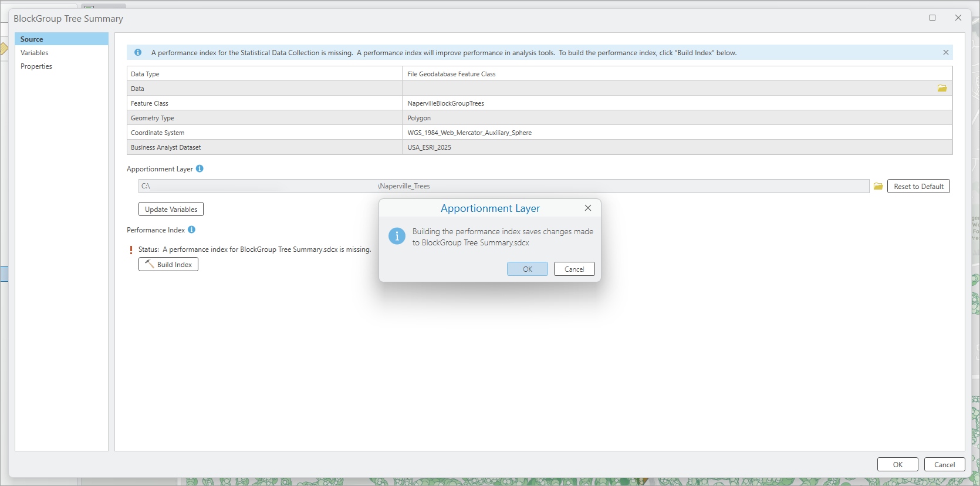
Task: Click the 'Apportionment Layer' popup title
Action: tap(490, 208)
